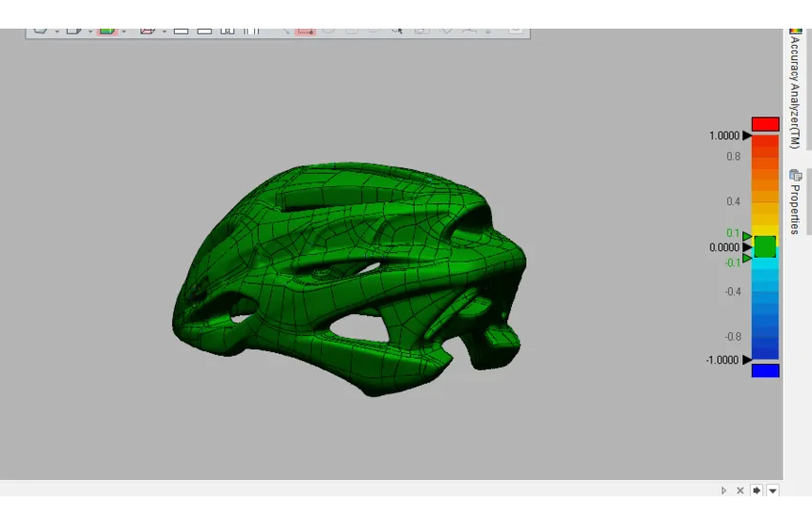The height and width of the screenshot is (525, 812).
Task: Click the green -0.1 lower tolerance marker
Action: point(747,259)
